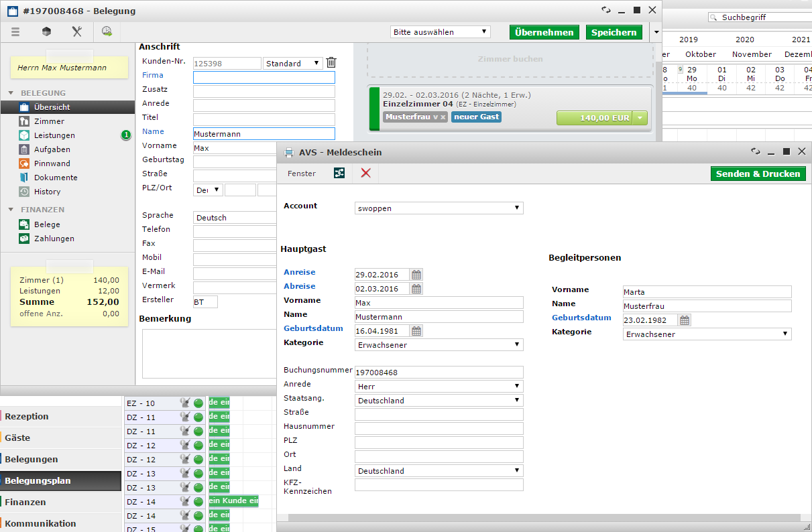This screenshot has width=812, height=532.
Task: Open the Land dropdown in Meldeschein
Action: (x=439, y=471)
